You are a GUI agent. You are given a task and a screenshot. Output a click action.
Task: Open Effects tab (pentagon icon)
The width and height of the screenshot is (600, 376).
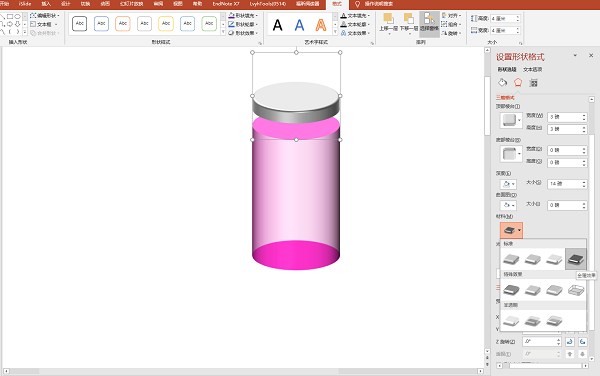(518, 83)
